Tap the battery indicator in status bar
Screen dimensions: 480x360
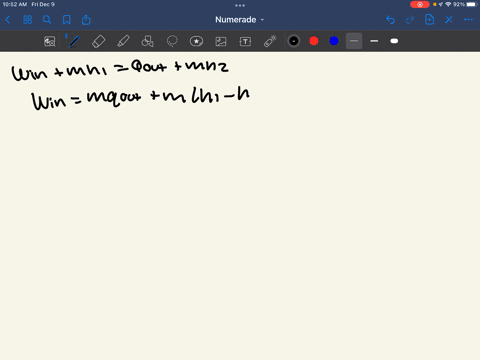coord(472,5)
